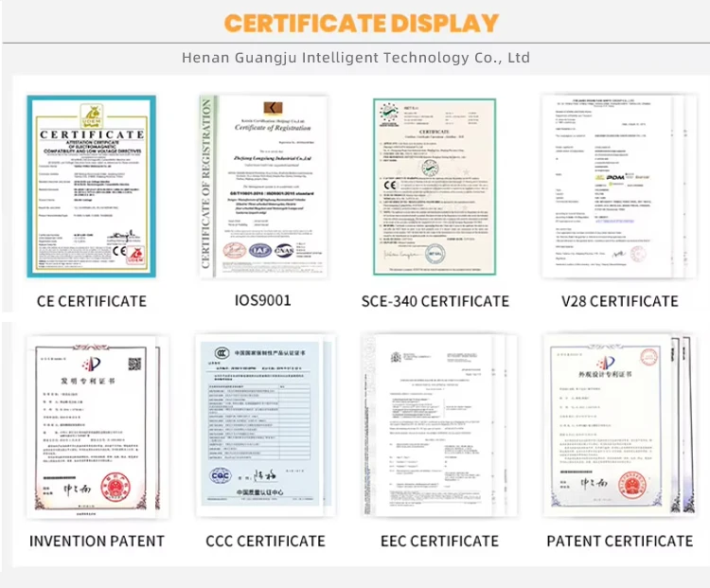The width and height of the screenshot is (710, 588).
Task: Click the 'CE CERTIFICATE' caption
Action: (x=92, y=301)
